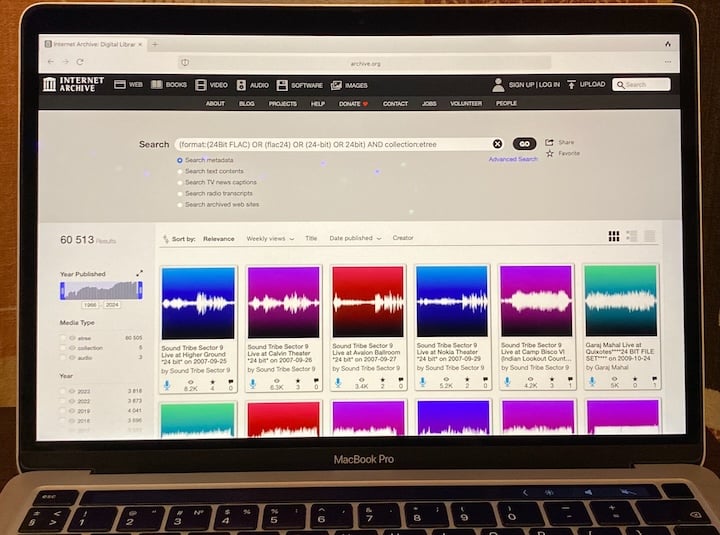Open the Help menu item
Viewport: 720px width, 535px height.
[x=318, y=104]
